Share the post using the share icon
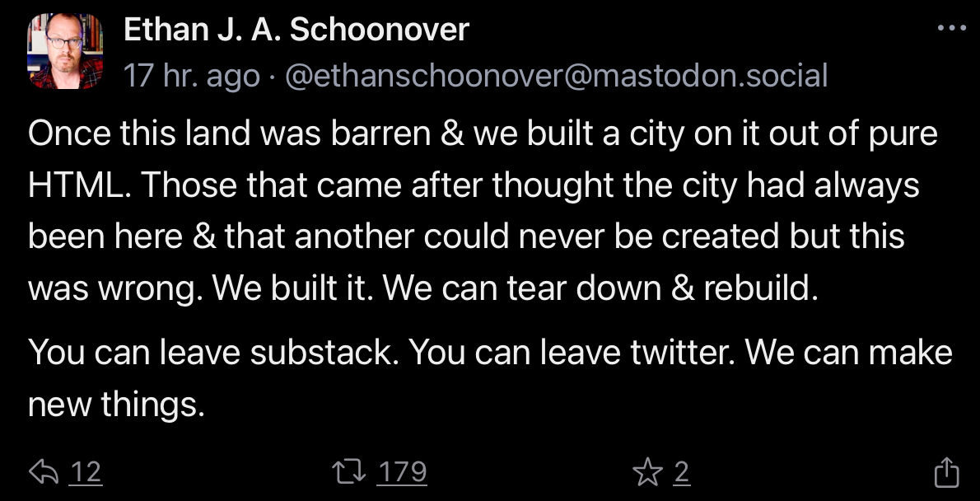The width and height of the screenshot is (980, 501). (x=947, y=472)
